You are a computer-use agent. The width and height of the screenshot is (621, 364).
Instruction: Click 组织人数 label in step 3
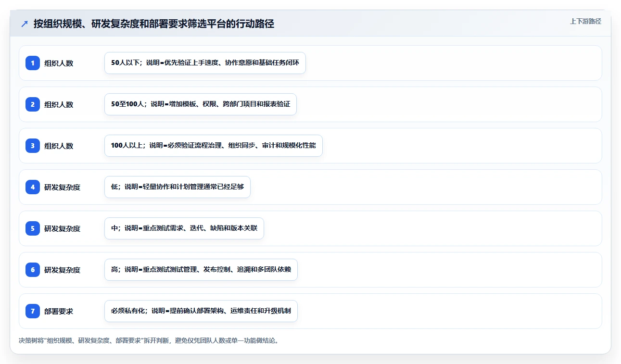pos(59,146)
